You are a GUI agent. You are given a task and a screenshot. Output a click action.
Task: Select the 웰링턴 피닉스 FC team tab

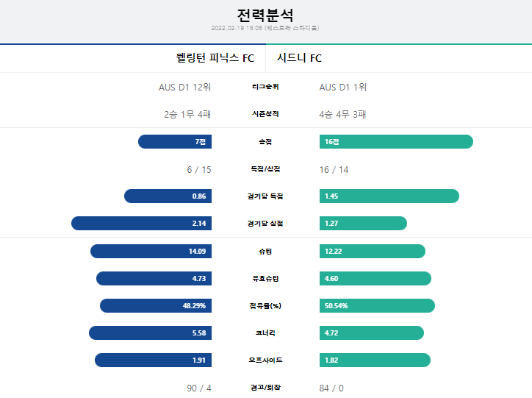point(133,58)
